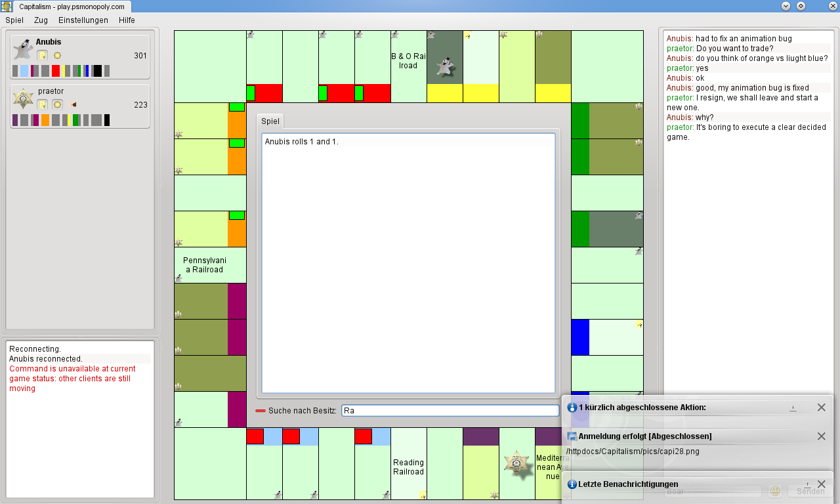The image size is (840, 504).
Task: Click the sheriff star token on the board
Action: pyautogui.click(x=517, y=464)
